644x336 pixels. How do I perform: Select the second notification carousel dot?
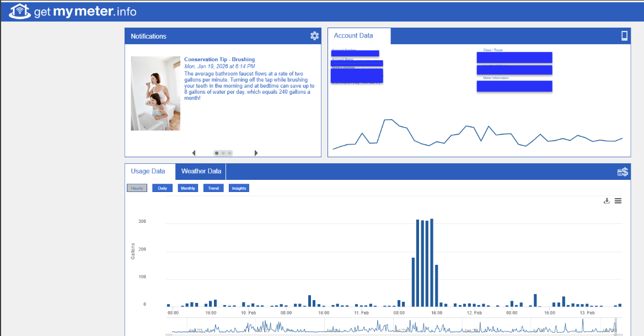click(x=223, y=153)
